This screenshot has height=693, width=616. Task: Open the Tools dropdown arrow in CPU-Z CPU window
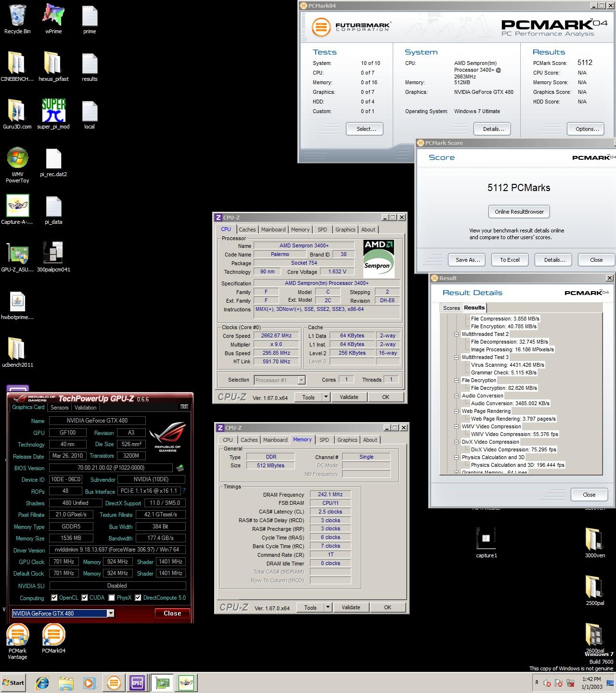pos(326,397)
